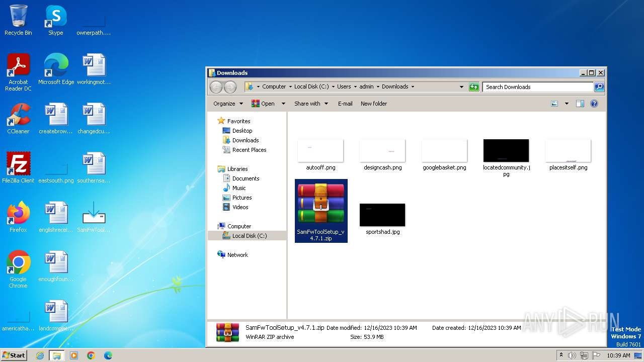Image resolution: width=644 pixels, height=362 pixels.
Task: Expand the address bar history dropdown
Action: [x=461, y=87]
